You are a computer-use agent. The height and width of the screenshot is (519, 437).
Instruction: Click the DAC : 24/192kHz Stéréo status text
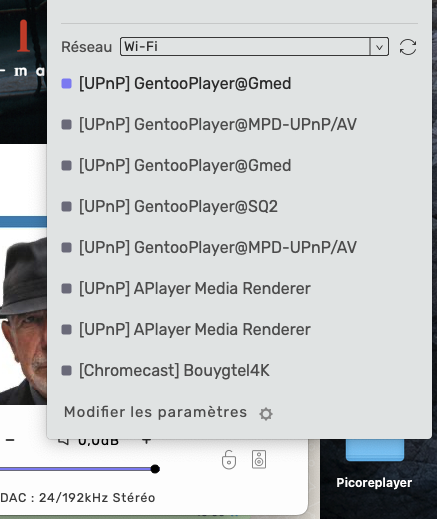click(78, 498)
